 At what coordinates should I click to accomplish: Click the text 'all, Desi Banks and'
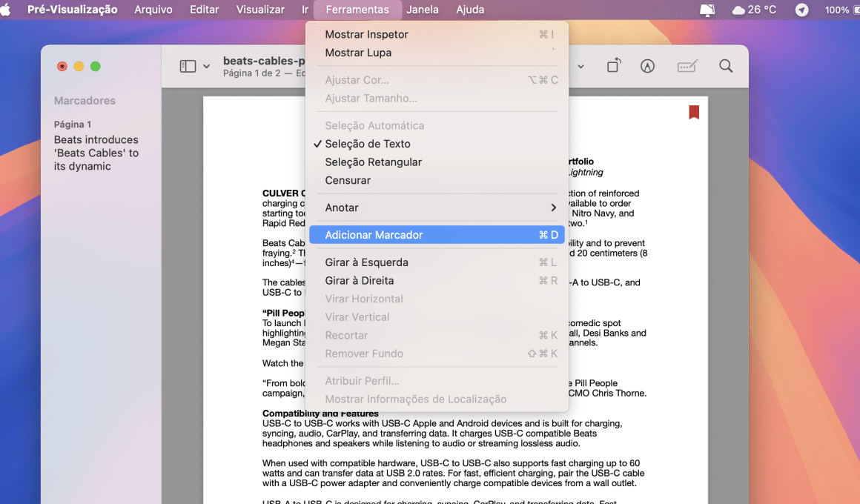607,333
